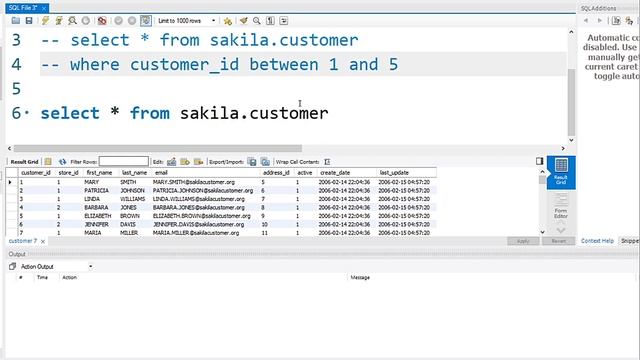This screenshot has width=640, height=360.
Task: Toggle word wrap icon in editor toolbar
Action: pos(284,20)
